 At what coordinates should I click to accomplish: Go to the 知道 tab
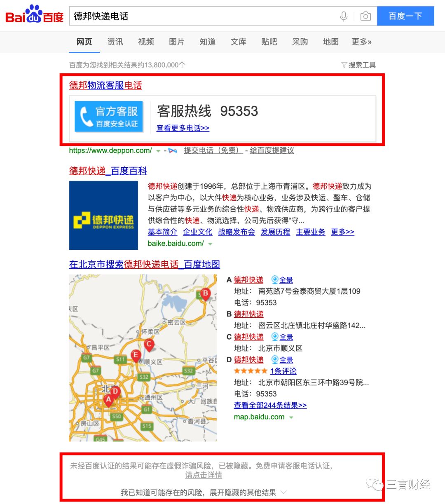(x=208, y=42)
